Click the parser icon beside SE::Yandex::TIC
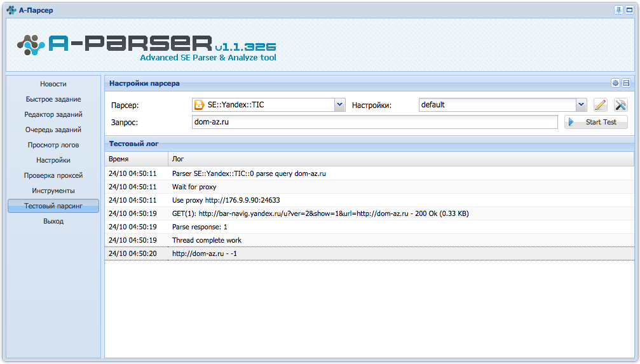Image resolution: width=640 pixels, height=364 pixels. coord(199,105)
